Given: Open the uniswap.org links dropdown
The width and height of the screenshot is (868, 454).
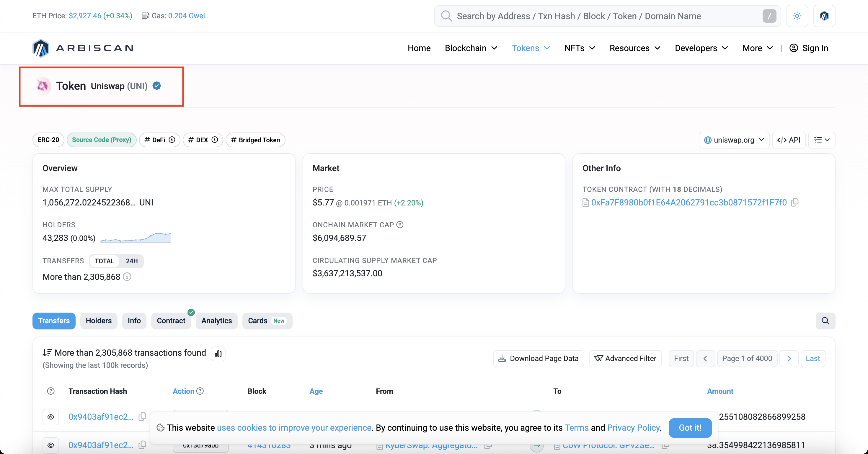Looking at the screenshot, I should coord(734,140).
